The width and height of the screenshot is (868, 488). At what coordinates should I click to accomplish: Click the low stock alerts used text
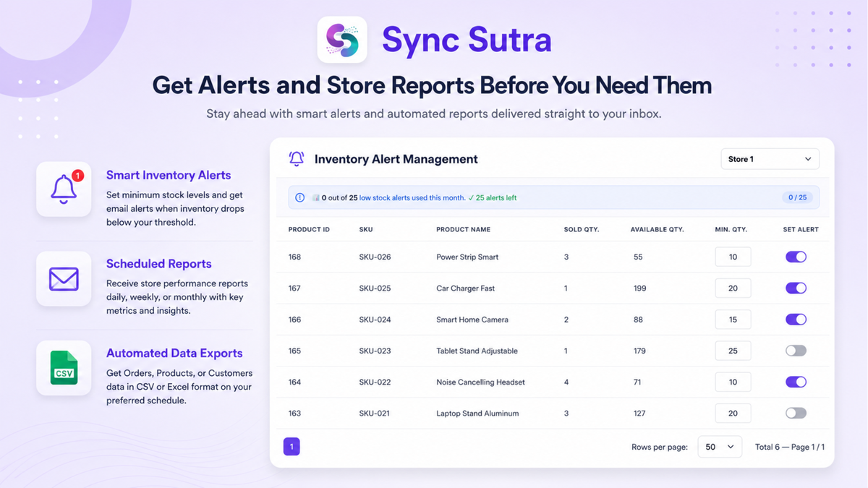point(412,197)
